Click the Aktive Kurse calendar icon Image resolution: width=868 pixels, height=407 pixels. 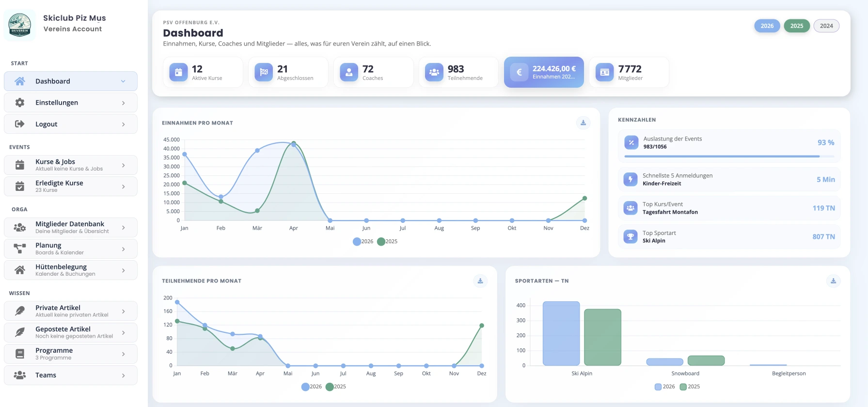coord(178,72)
